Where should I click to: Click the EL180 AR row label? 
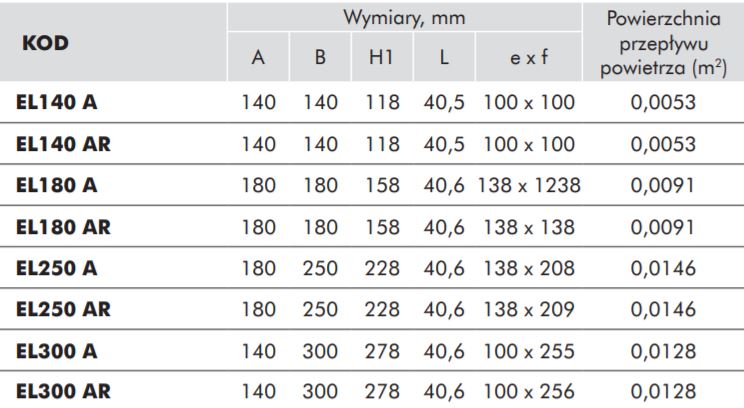tap(63, 226)
